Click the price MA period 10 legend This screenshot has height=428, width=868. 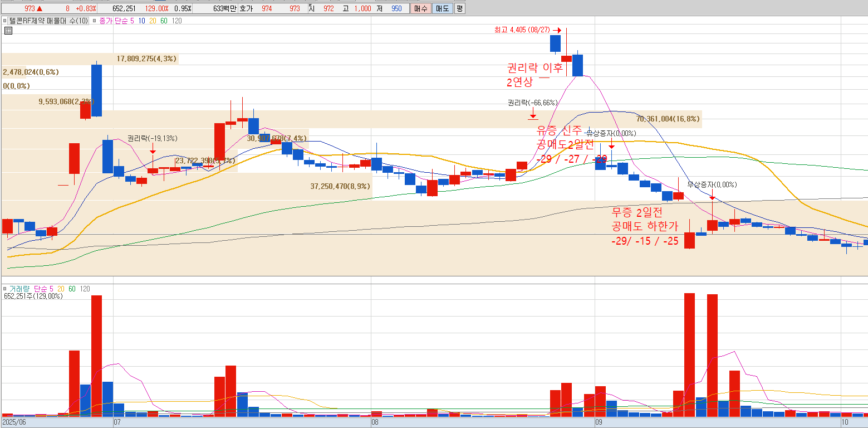(142, 21)
